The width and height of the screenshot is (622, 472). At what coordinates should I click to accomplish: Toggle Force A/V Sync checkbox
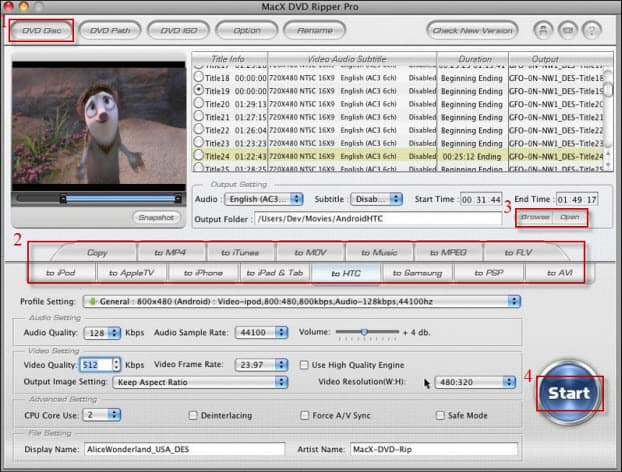(x=304, y=415)
